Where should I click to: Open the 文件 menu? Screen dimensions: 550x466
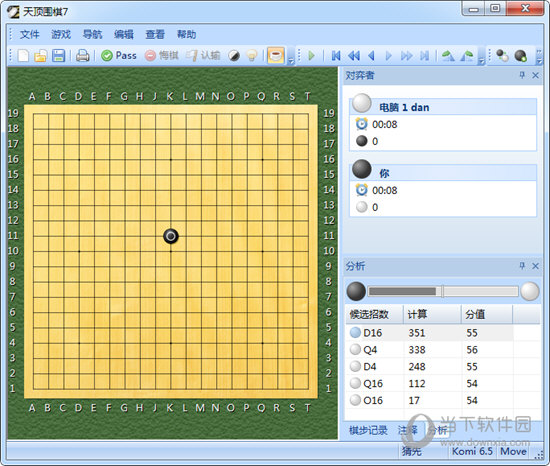tap(29, 34)
